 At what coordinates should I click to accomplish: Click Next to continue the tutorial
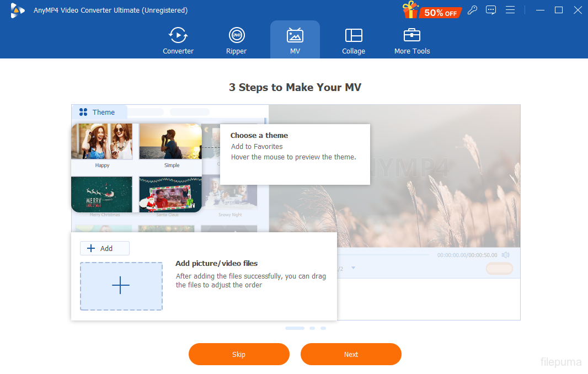click(x=351, y=354)
